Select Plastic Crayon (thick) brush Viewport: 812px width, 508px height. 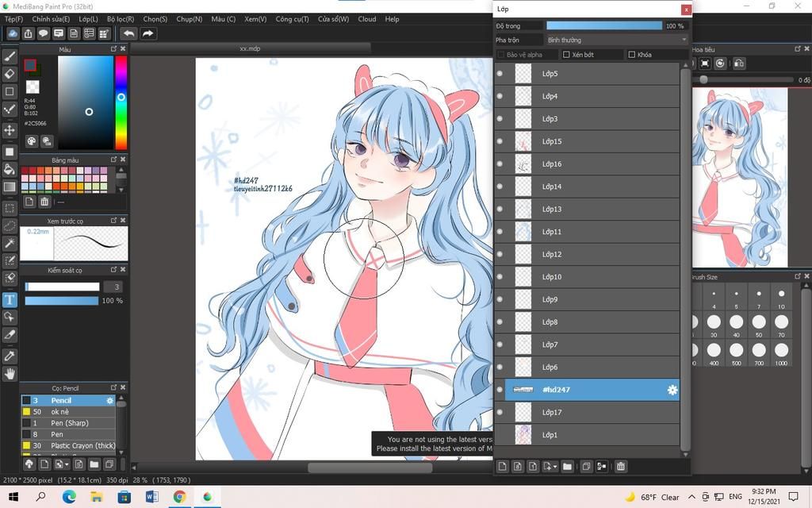pyautogui.click(x=68, y=445)
